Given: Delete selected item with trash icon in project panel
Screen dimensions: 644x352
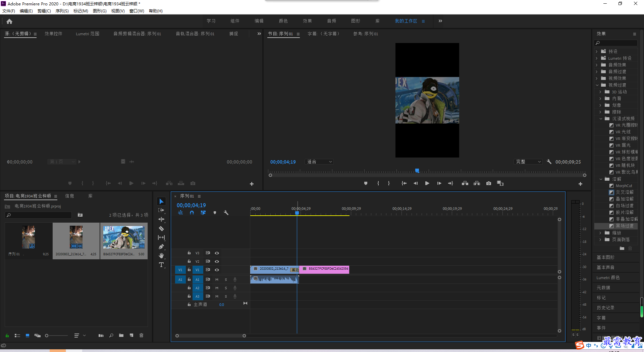Looking at the screenshot, I should (142, 335).
